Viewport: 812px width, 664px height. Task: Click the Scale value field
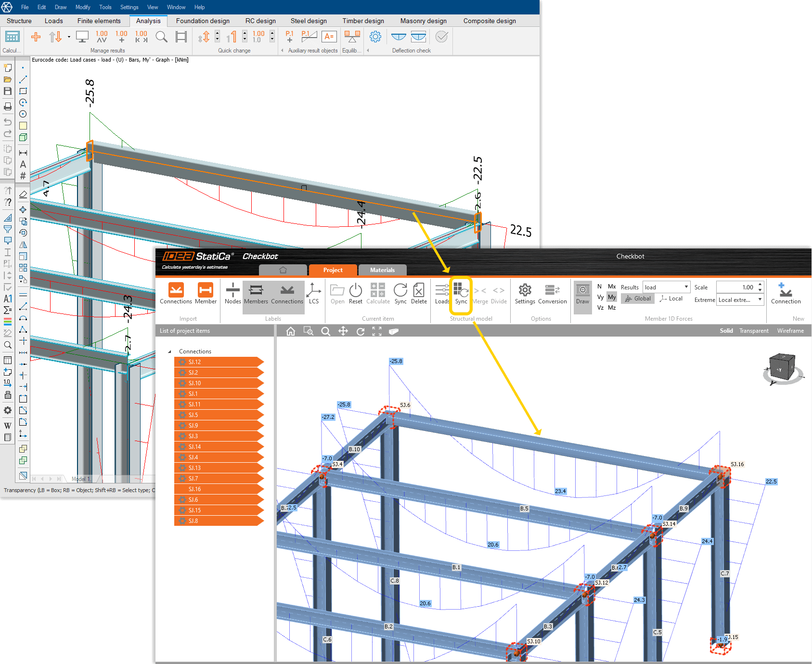pyautogui.click(x=736, y=287)
